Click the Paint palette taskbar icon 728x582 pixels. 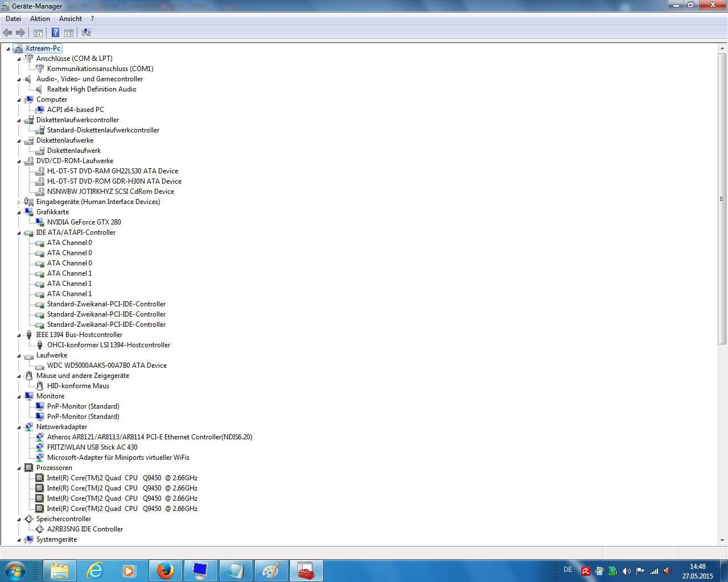(x=271, y=571)
